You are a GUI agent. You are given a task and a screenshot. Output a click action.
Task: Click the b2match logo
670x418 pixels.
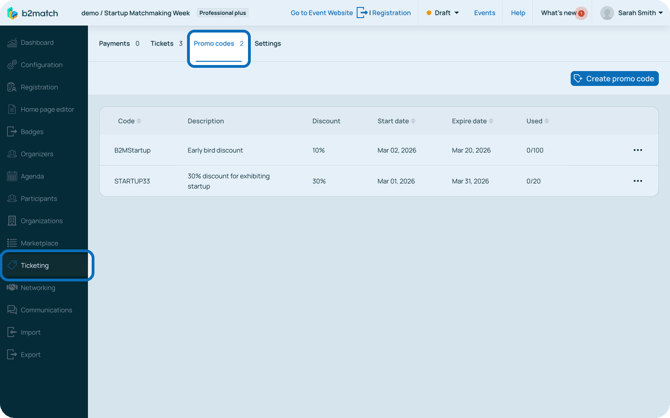(x=33, y=13)
